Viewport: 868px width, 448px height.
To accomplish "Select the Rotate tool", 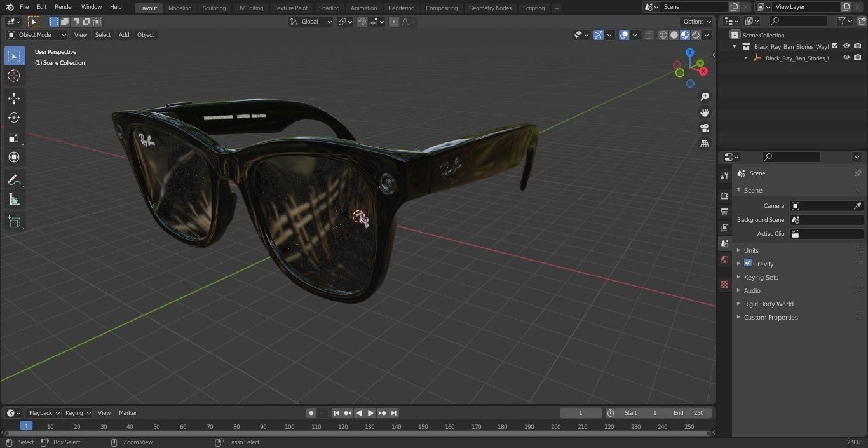I will [x=14, y=118].
